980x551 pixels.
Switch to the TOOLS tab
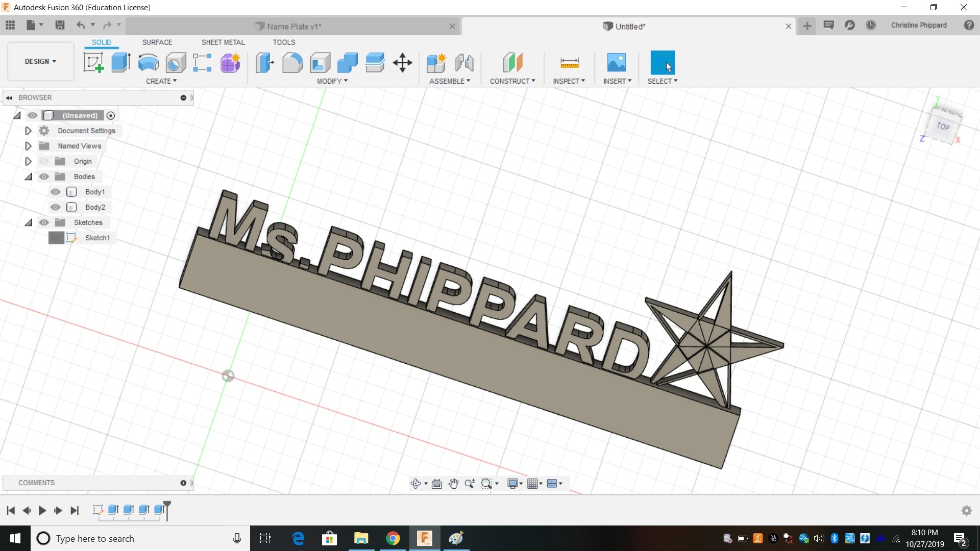click(284, 42)
